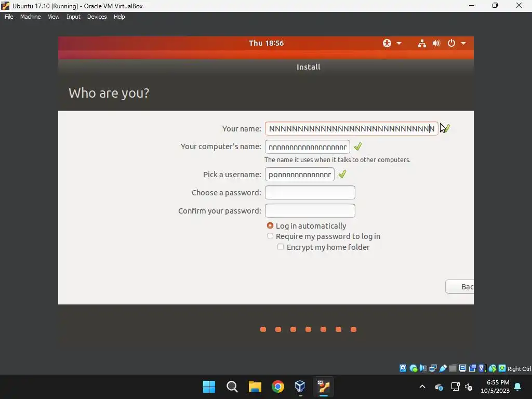The image size is (532, 399).
Task: Expand the system menu arrow beside power icon
Action: coord(463,44)
